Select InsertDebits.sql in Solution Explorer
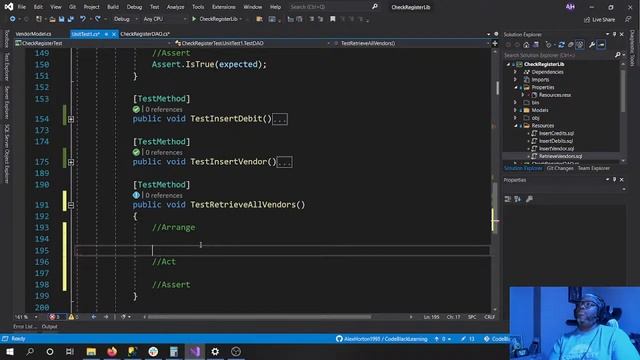Screen dimensions: 640x360 click(556, 141)
